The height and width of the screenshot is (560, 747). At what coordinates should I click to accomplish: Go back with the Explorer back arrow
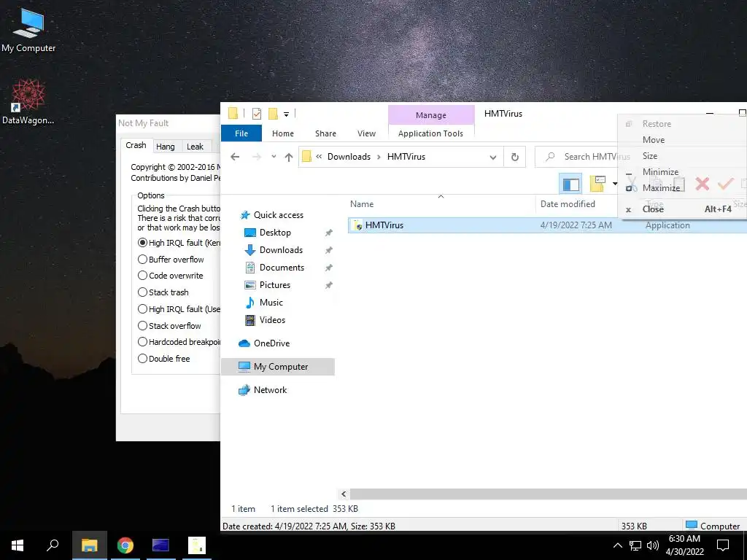tap(235, 157)
